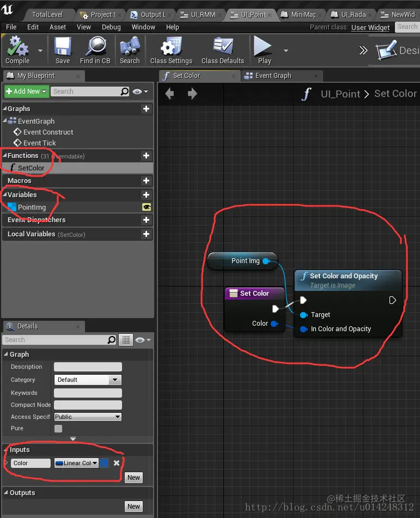The width and height of the screenshot is (420, 518).
Task: Switch to the UI_RMM tab
Action: (203, 15)
